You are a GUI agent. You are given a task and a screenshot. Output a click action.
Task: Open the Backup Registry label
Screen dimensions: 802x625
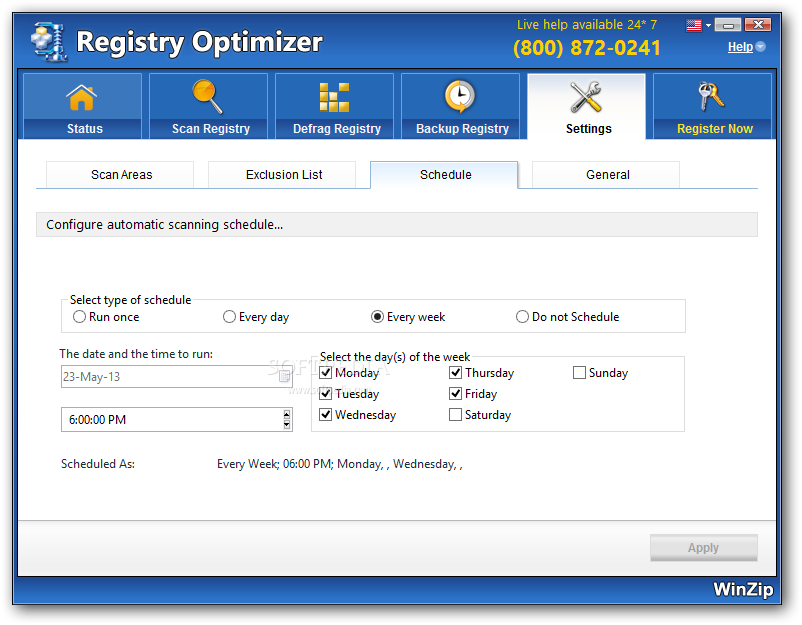[x=462, y=129]
